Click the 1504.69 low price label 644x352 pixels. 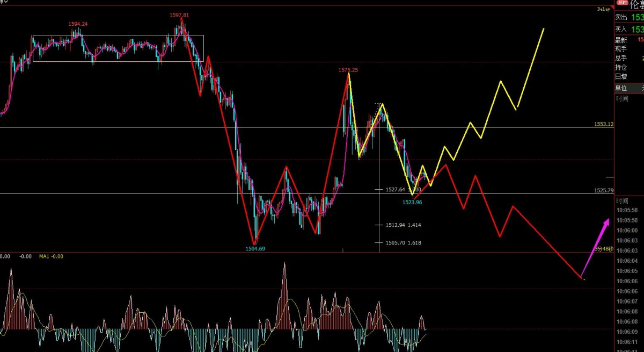[x=255, y=249]
